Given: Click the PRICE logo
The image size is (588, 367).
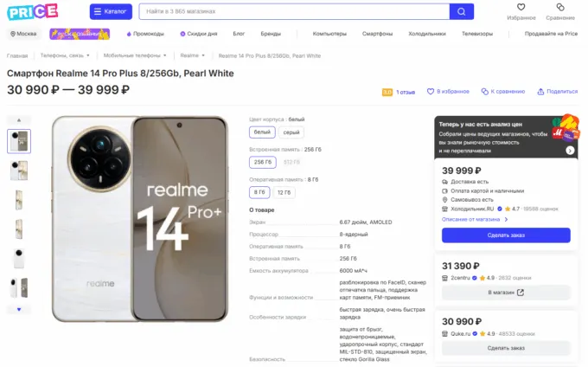Looking at the screenshot, I should [x=34, y=11].
